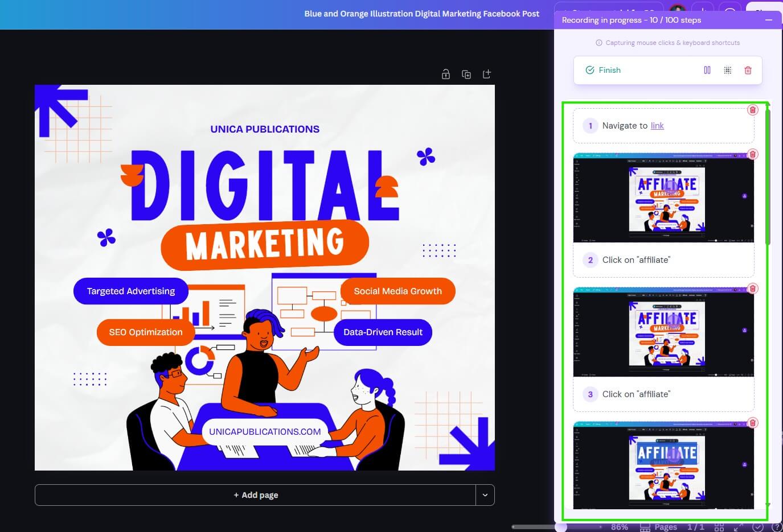Open the grid view icon in bottom bar

pos(719,527)
